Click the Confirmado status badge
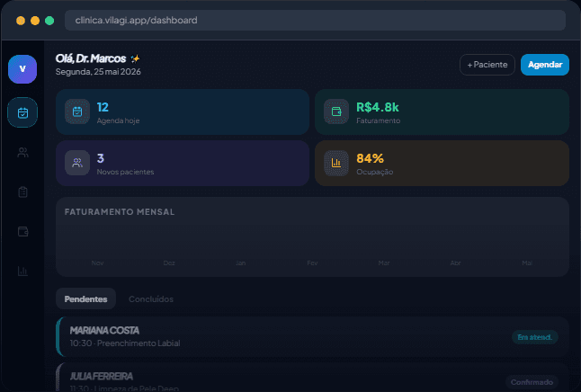This screenshot has height=392, width=581. coord(532,382)
